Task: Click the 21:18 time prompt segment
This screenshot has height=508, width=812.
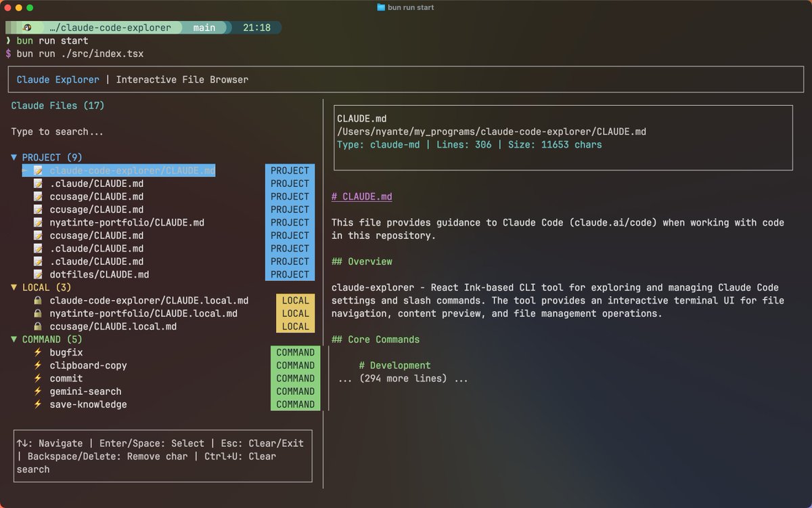Action: tap(256, 28)
